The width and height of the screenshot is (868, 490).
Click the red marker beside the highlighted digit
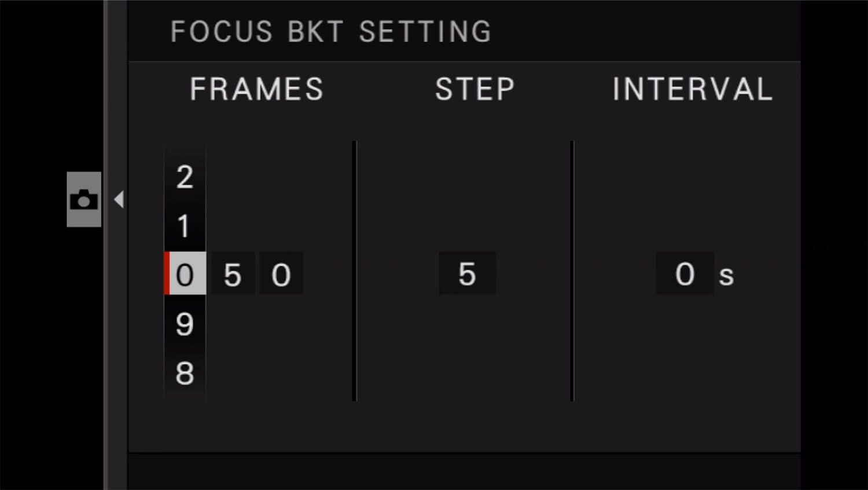coord(167,273)
